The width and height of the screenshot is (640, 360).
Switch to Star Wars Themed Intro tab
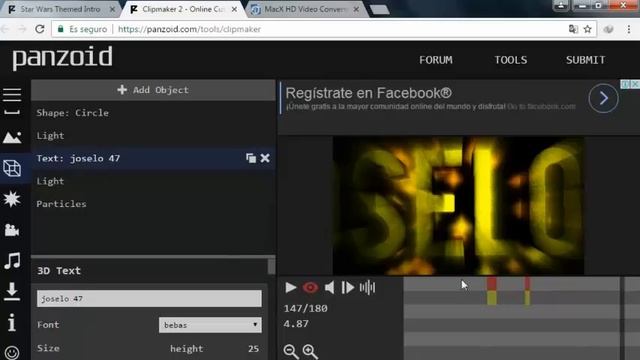60,9
